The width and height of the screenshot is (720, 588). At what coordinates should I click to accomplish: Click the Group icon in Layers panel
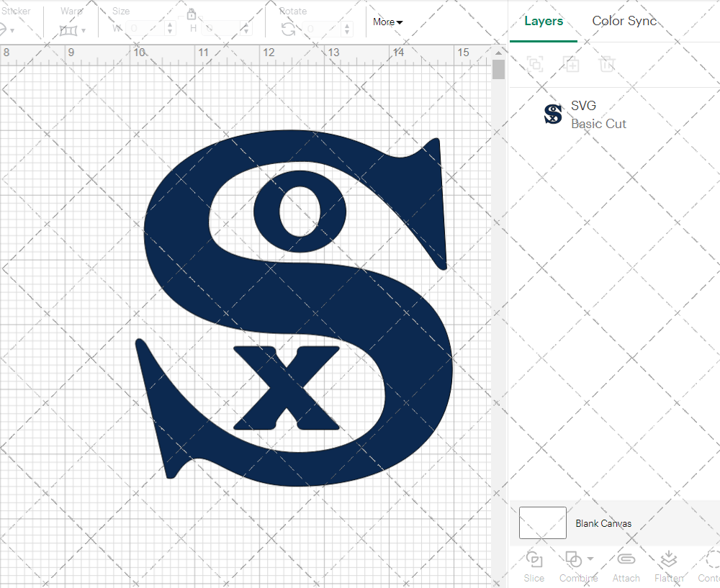tap(534, 64)
